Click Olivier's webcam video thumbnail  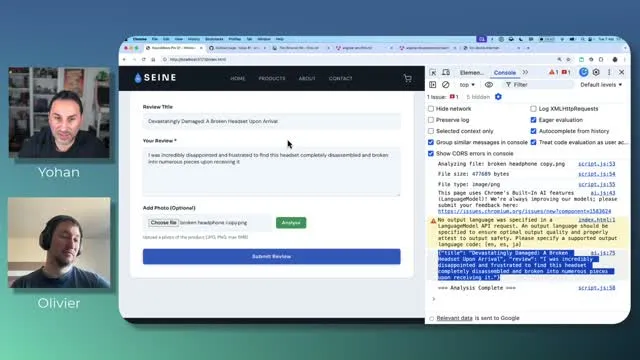[59, 243]
